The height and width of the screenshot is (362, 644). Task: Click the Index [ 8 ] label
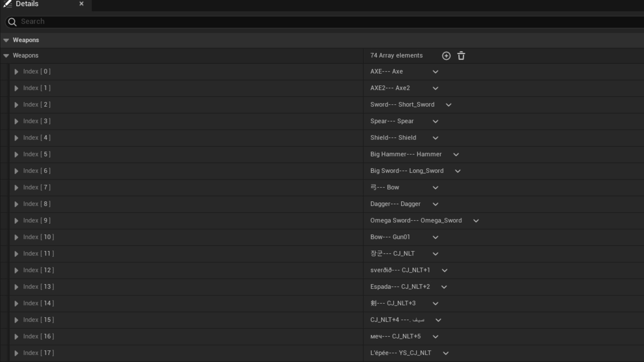[37, 204]
